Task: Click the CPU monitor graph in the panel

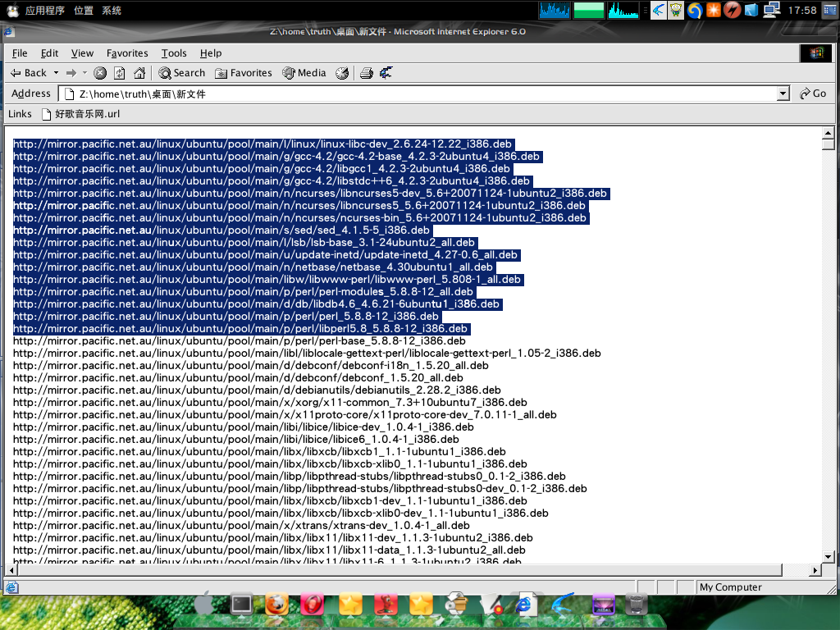Action: pos(555,10)
